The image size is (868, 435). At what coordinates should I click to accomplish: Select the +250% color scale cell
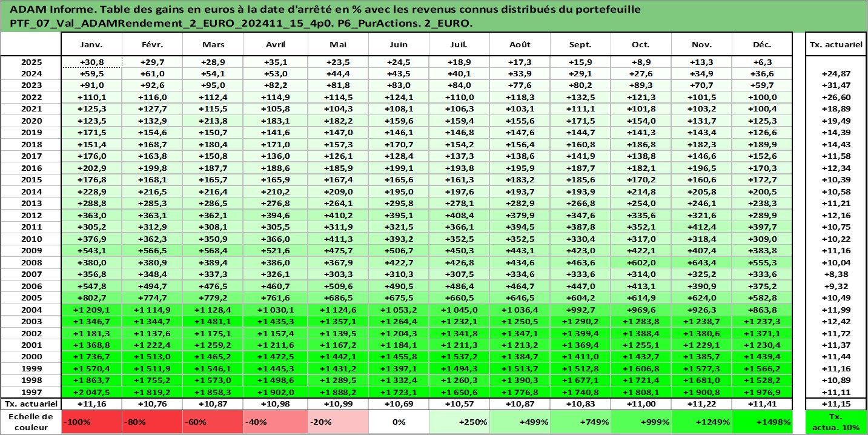point(459,422)
